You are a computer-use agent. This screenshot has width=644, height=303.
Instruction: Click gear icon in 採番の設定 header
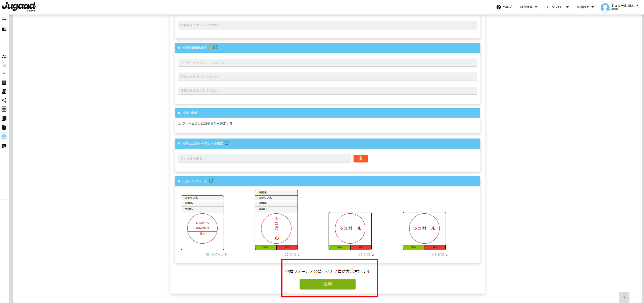(179, 113)
